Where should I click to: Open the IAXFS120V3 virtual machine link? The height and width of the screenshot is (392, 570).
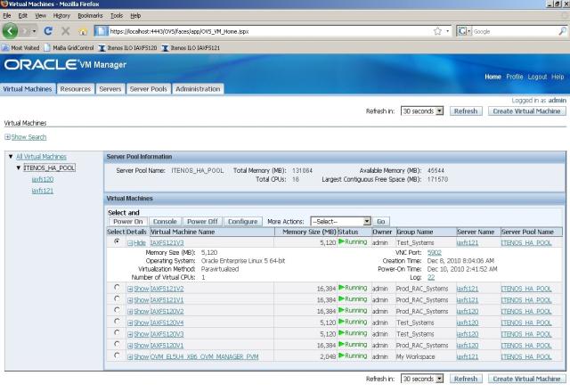coord(167,334)
